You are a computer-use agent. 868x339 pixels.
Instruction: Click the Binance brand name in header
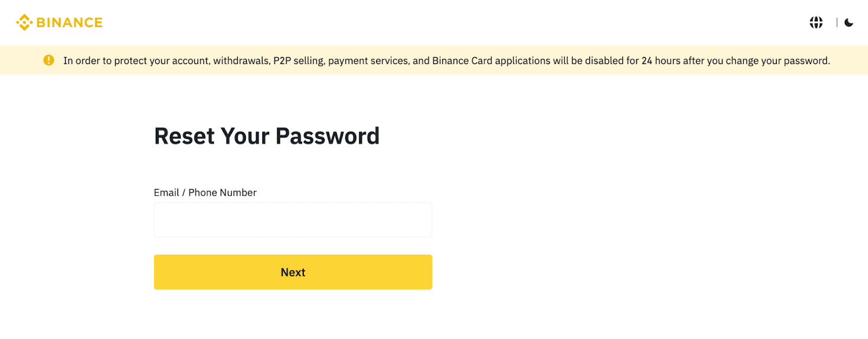69,22
